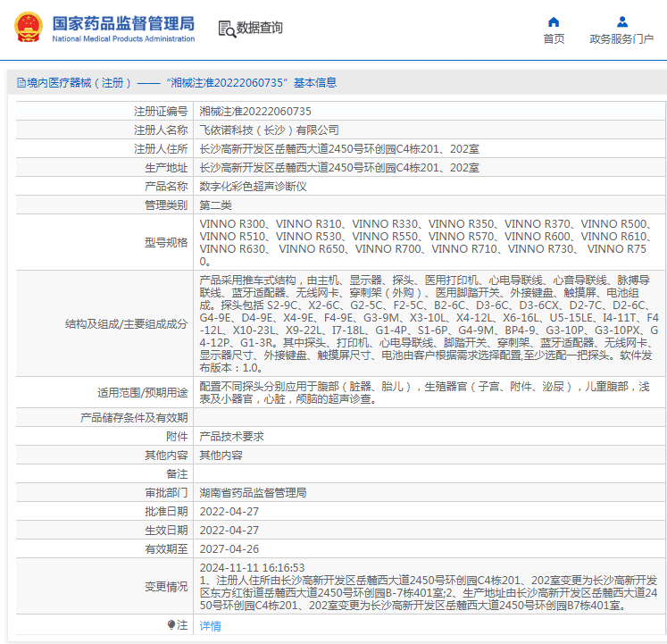Click product name 数字化彩色超声诊断仪

253,187
